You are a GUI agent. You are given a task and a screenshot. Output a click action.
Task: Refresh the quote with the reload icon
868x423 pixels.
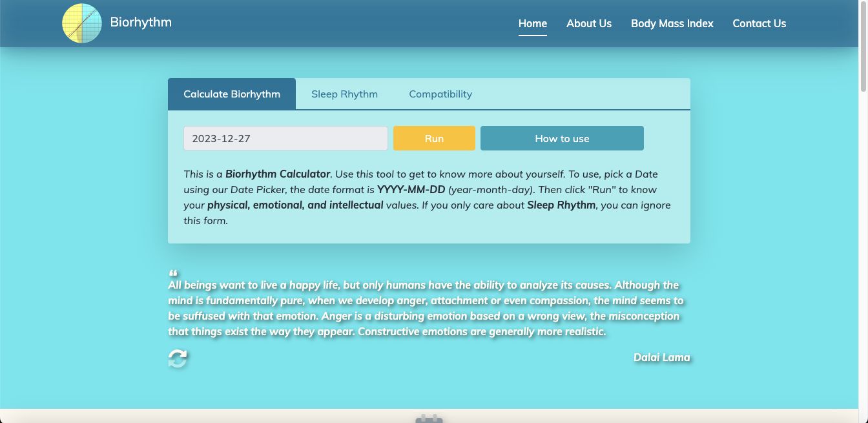[178, 358]
